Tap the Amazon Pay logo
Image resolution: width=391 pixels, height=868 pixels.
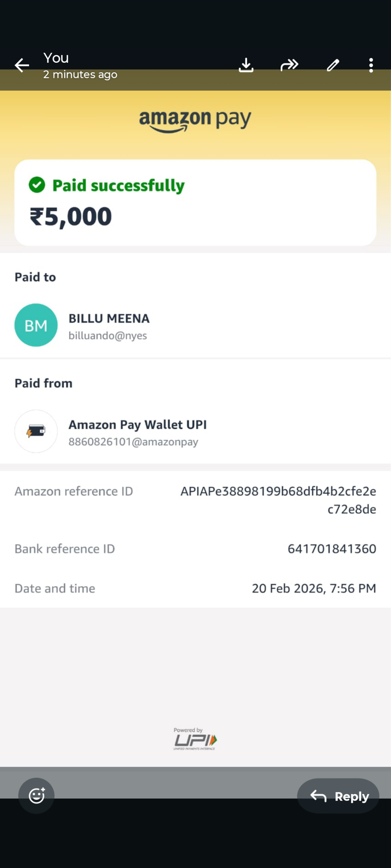tap(195, 120)
